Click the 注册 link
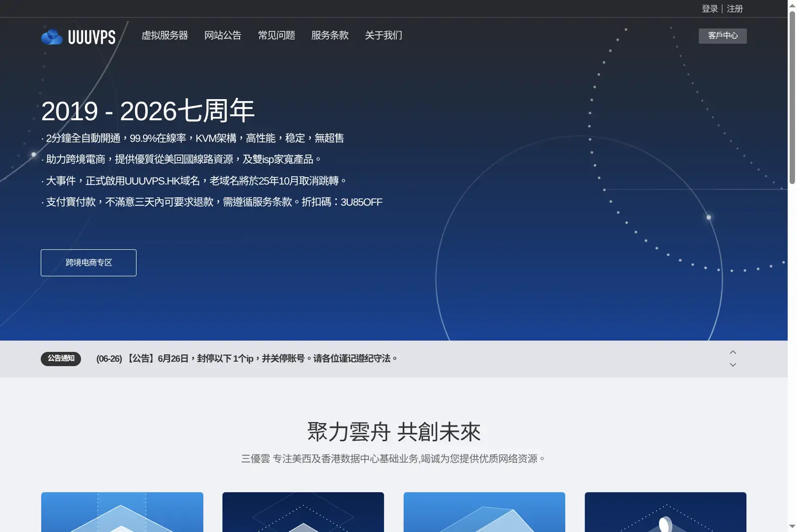This screenshot has width=797, height=532. [x=735, y=9]
